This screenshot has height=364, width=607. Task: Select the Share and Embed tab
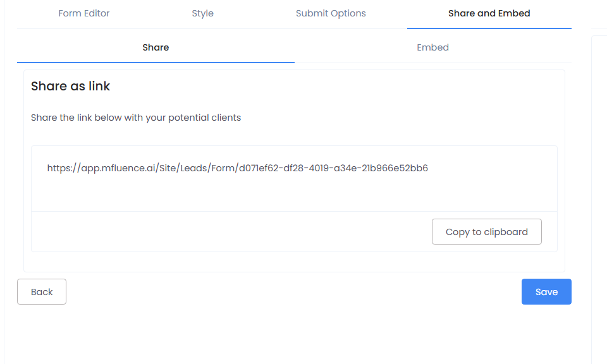489,13
